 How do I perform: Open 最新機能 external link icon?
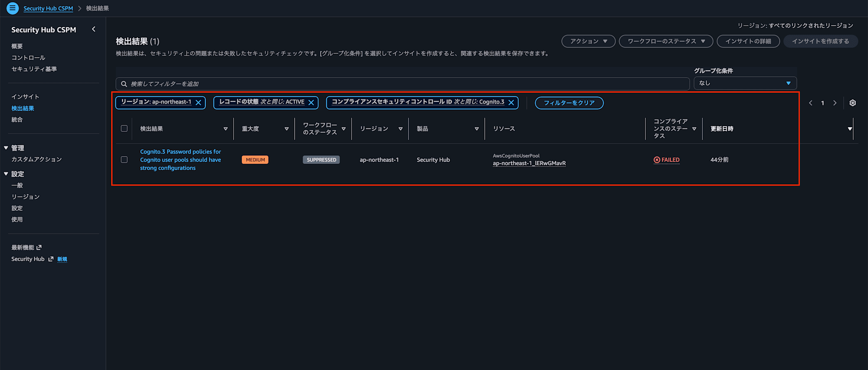(x=39, y=247)
